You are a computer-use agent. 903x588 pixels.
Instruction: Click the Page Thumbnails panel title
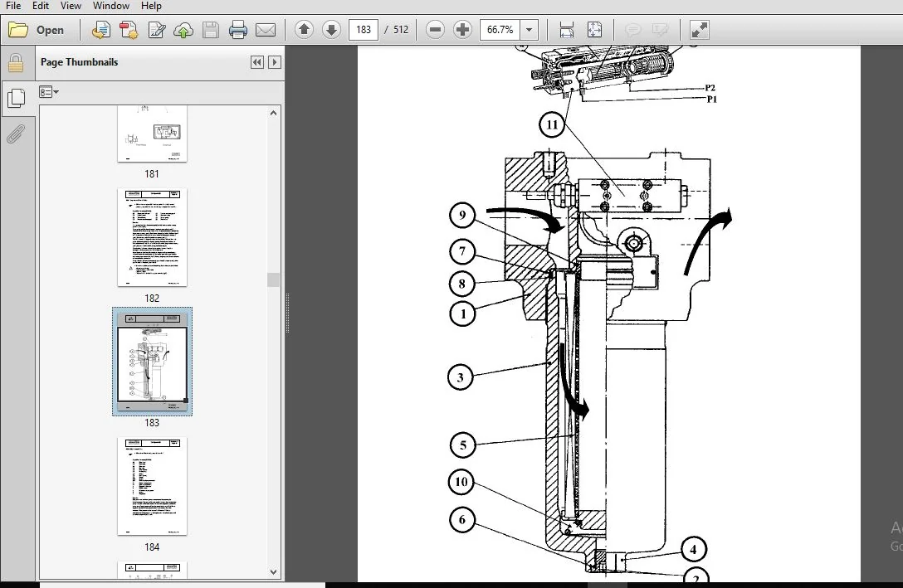click(79, 62)
